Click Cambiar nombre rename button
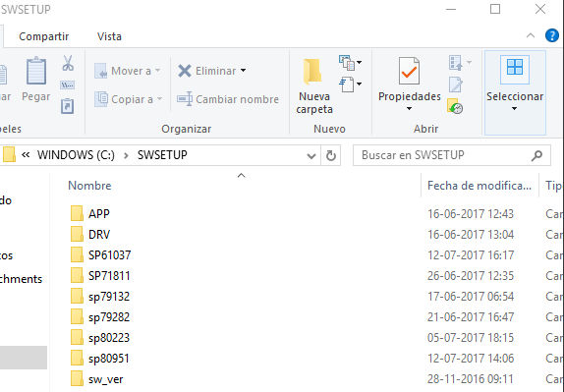Image resolution: width=564 pixels, height=392 pixels. tap(228, 99)
